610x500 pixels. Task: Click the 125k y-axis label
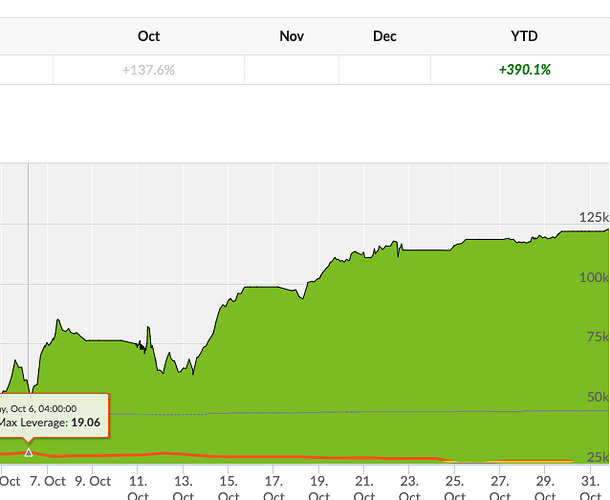[594, 217]
